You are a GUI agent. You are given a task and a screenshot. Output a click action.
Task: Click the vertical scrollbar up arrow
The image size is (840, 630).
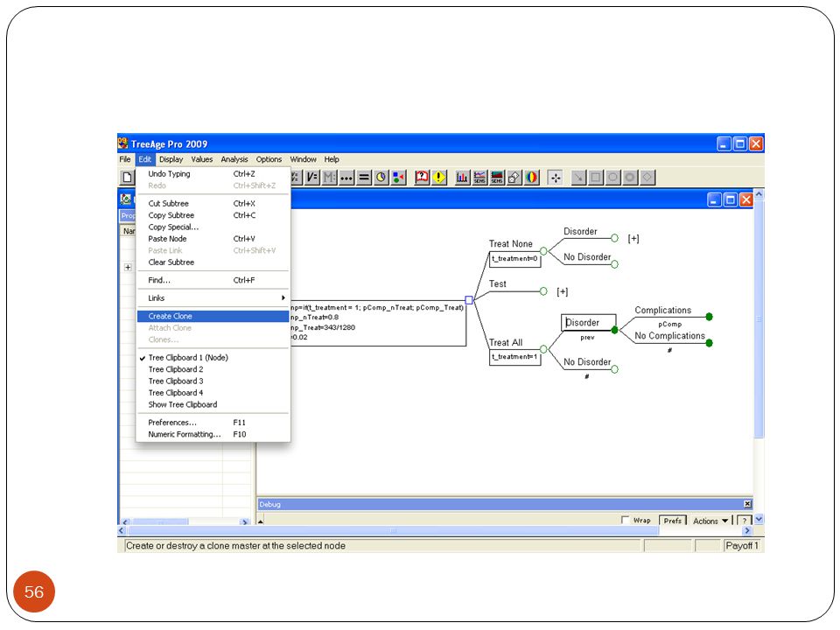[759, 194]
